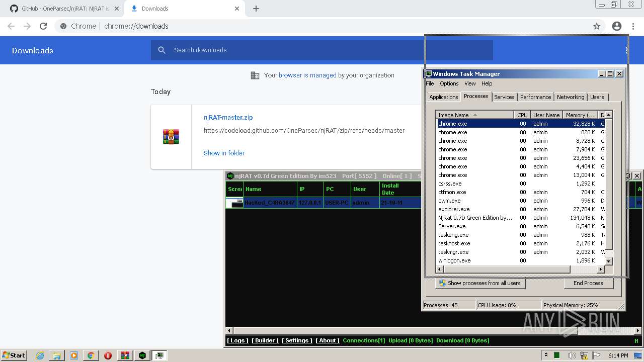644x362 pixels.
Task: Close the GitHub OneParsec/njRAT tab
Action: click(x=117, y=9)
